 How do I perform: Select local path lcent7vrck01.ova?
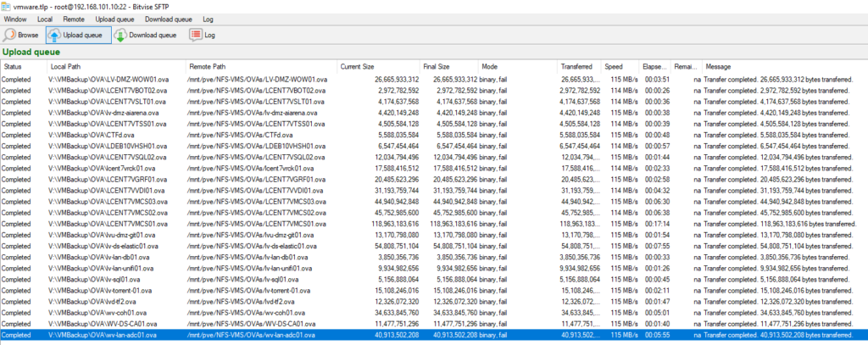click(102, 169)
